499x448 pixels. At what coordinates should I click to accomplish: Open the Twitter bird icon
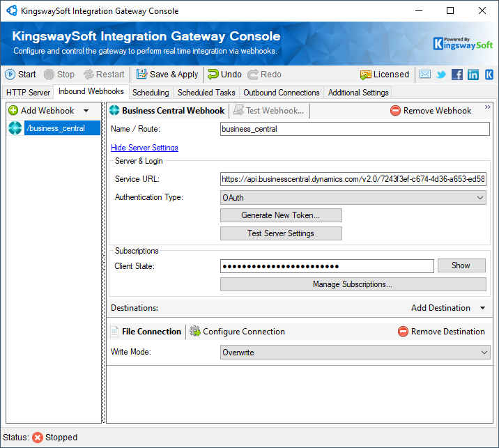tap(441, 75)
